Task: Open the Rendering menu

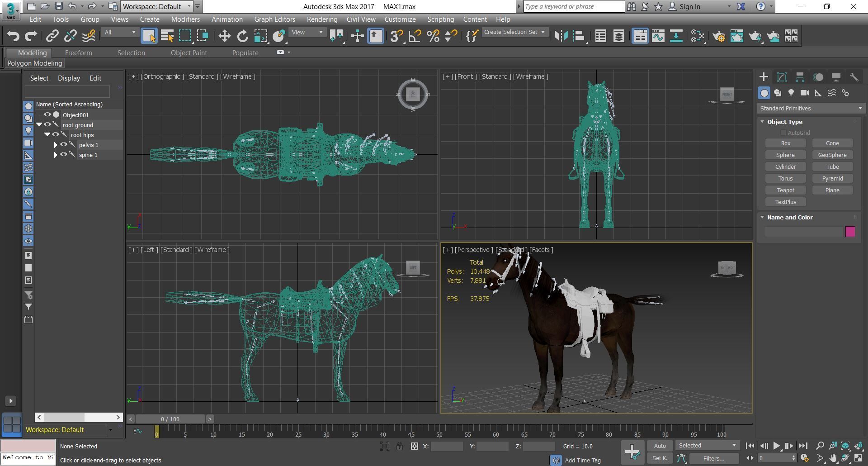Action: (x=322, y=19)
